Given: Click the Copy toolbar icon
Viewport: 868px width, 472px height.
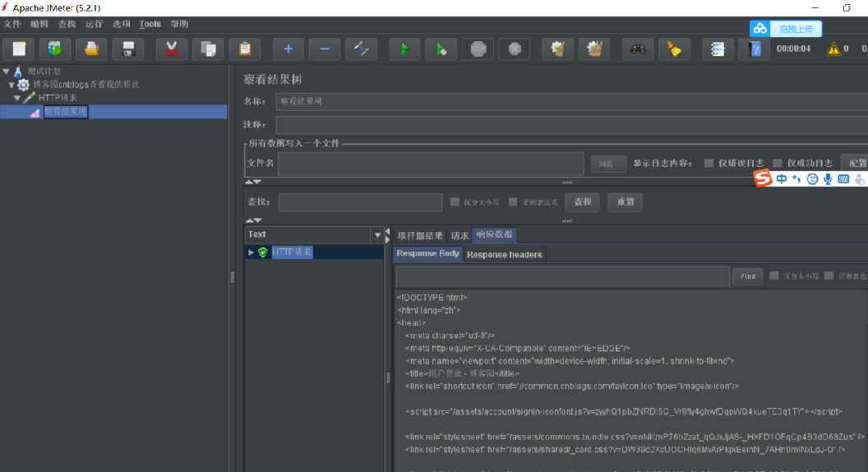Looking at the screenshot, I should (208, 49).
